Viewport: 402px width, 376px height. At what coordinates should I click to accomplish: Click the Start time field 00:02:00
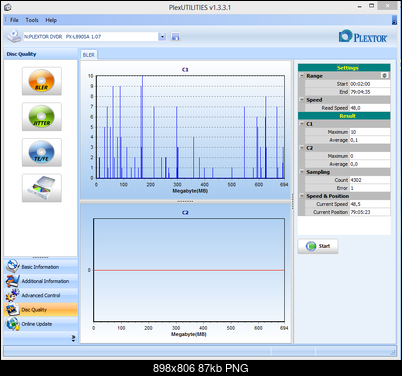370,84
